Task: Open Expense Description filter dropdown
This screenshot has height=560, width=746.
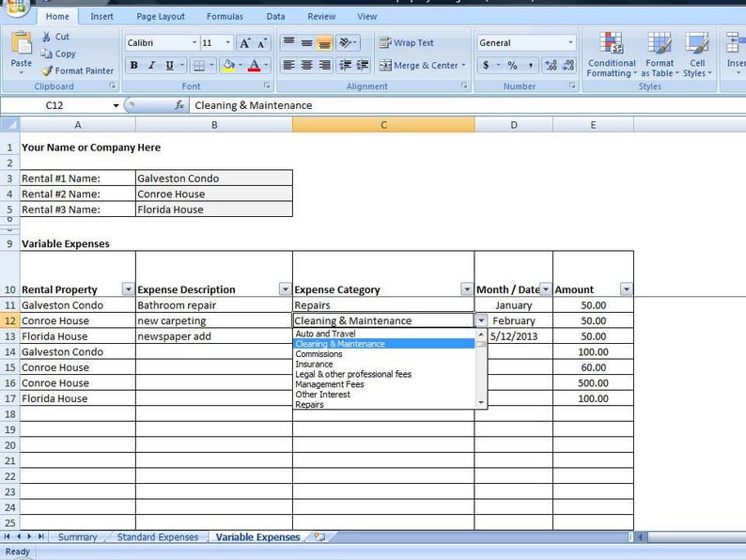Action: click(285, 288)
